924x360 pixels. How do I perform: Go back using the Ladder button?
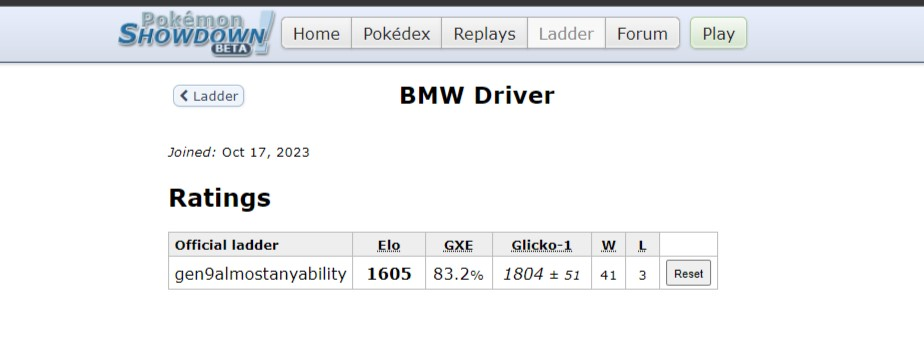209,96
